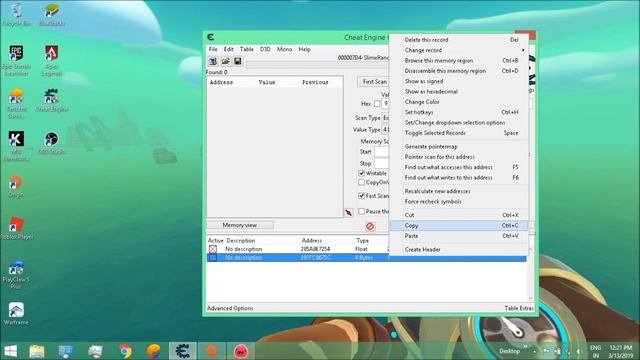Open the BlueStacks desktop shortcut
640x360 pixels.
51,14
